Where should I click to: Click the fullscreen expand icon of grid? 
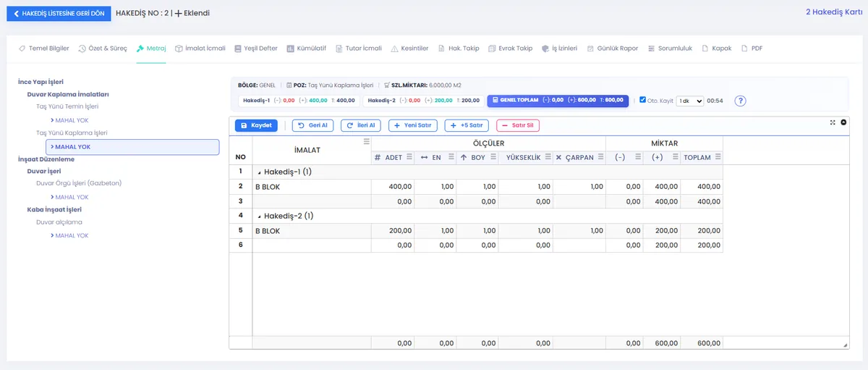pos(833,122)
